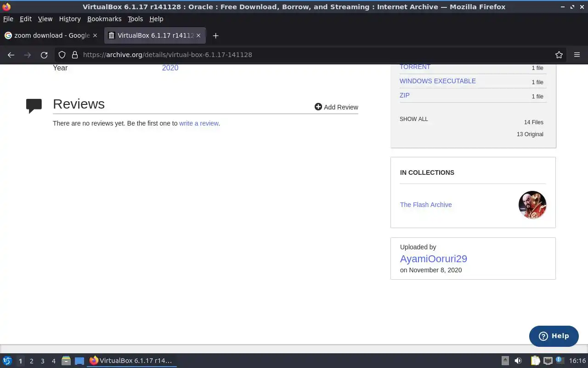This screenshot has width=588, height=368.
Task: Follow the 2020 year link
Action: 170,68
